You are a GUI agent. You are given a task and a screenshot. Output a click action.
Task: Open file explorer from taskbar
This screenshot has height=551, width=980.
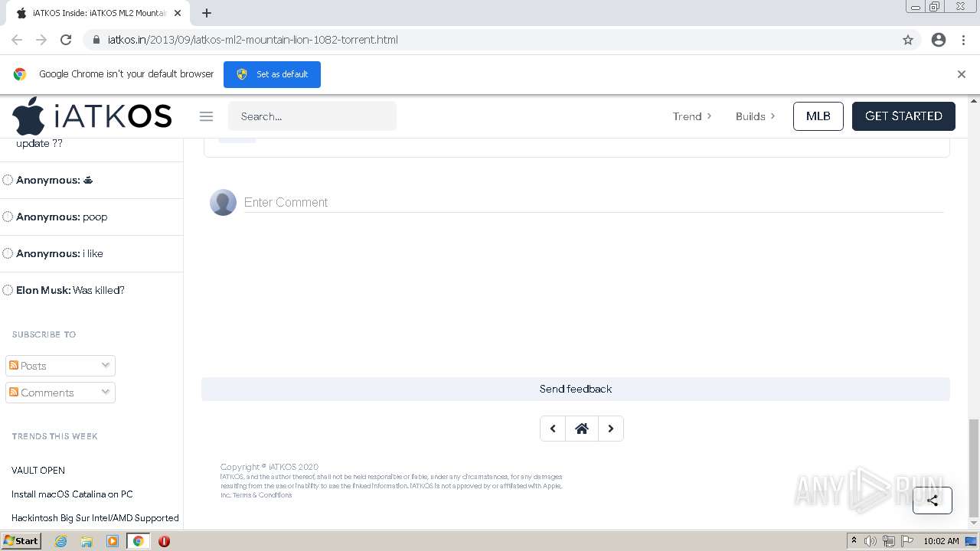(87, 541)
